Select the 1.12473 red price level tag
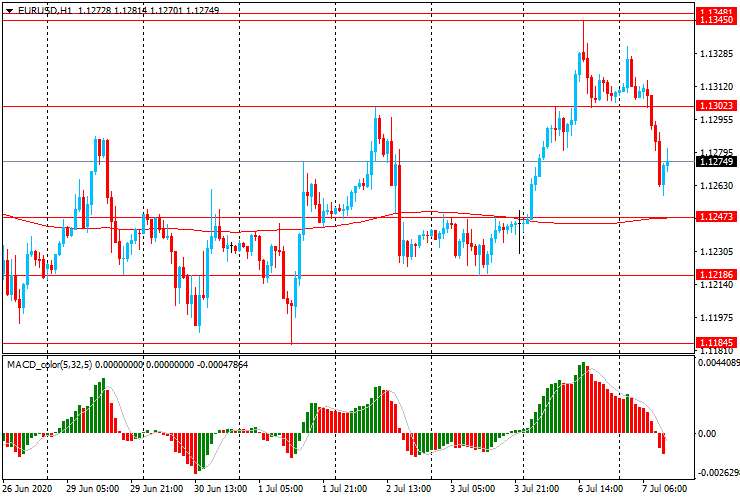Screen dimensions: 740x500 coord(716,217)
